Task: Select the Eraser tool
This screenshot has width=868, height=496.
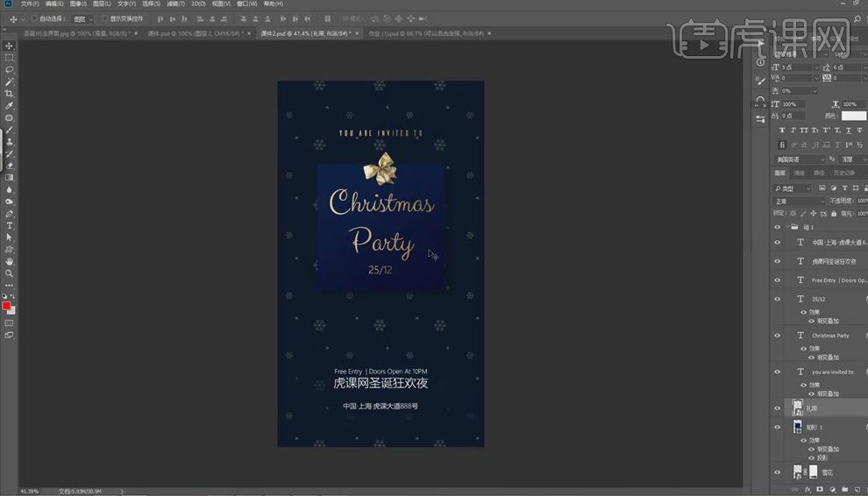Action: [x=10, y=165]
